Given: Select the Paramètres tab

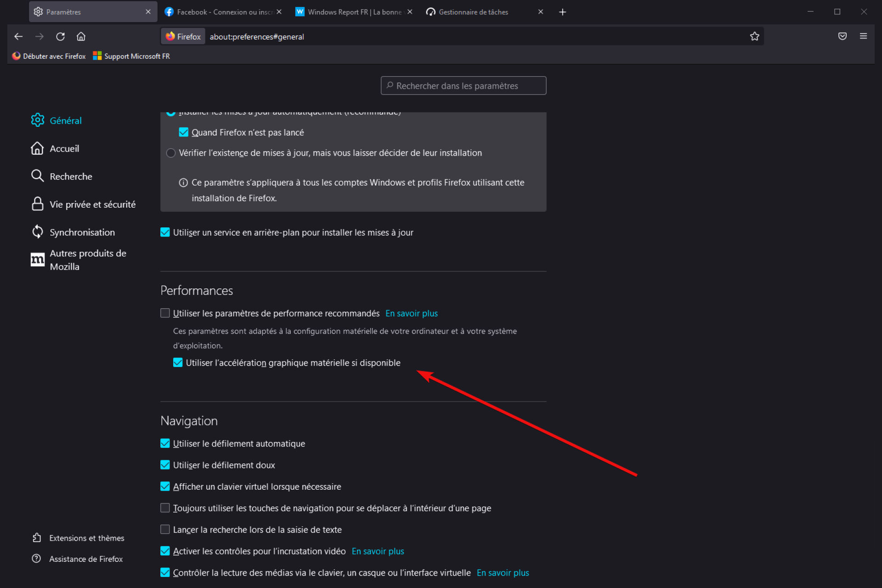Looking at the screenshot, I should 93,12.
